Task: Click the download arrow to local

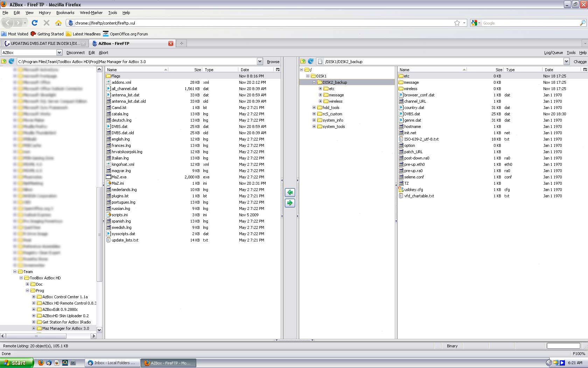Action: pos(290,192)
